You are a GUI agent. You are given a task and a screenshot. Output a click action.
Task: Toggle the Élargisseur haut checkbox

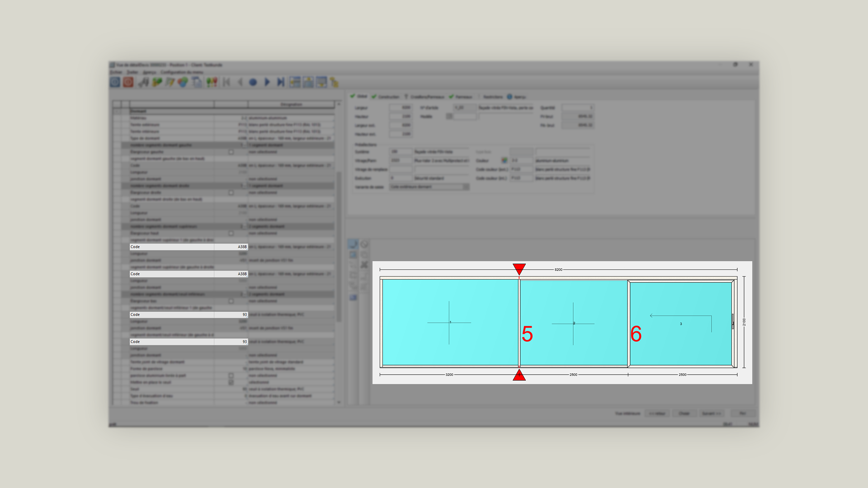pos(231,234)
